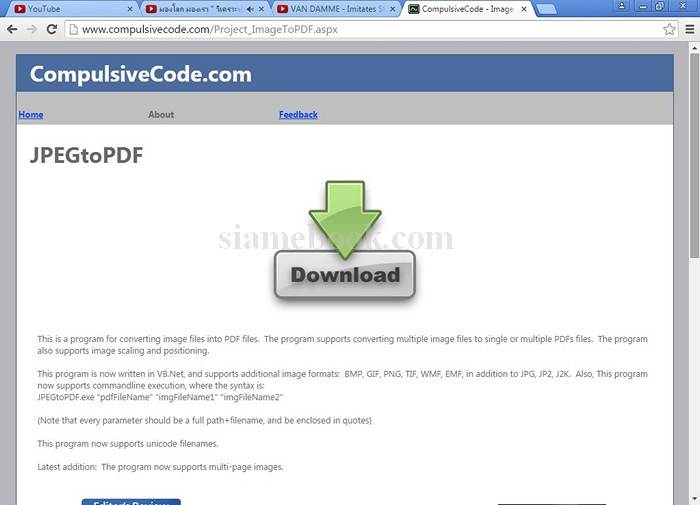Click the Home link

click(31, 115)
